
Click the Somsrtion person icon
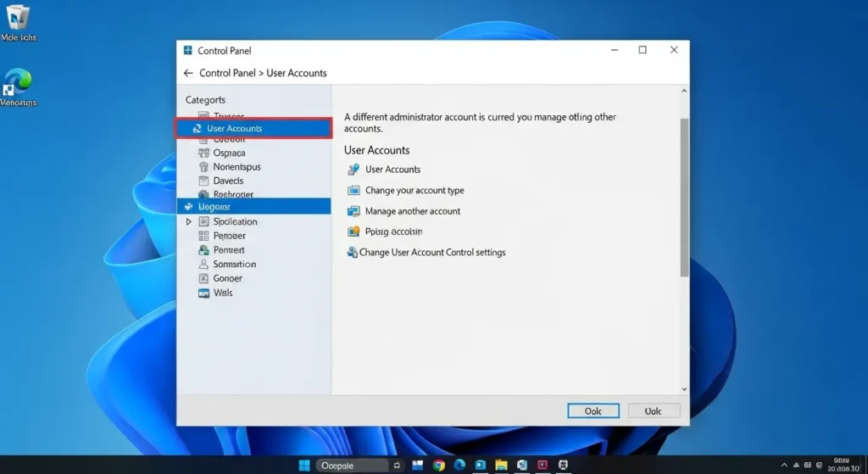pyautogui.click(x=203, y=264)
